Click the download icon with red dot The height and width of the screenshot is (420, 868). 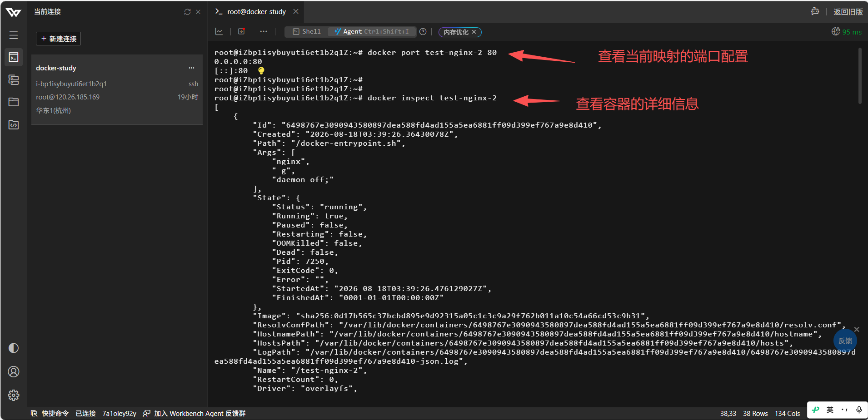pos(241,31)
